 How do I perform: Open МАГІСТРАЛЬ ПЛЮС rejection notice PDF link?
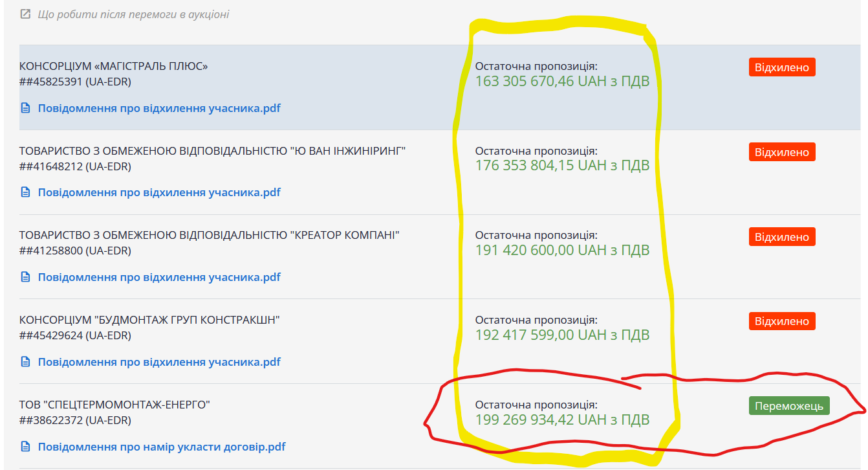pyautogui.click(x=159, y=108)
